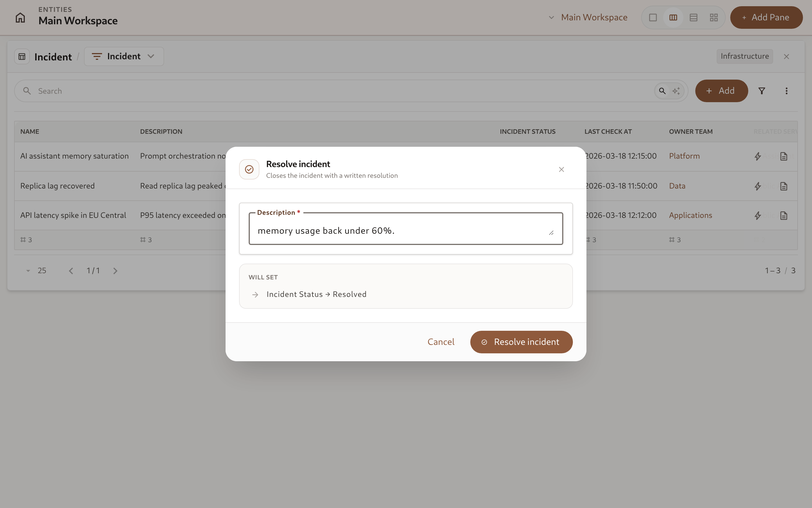
Task: Click the AI sparkle search icon
Action: 676,91
